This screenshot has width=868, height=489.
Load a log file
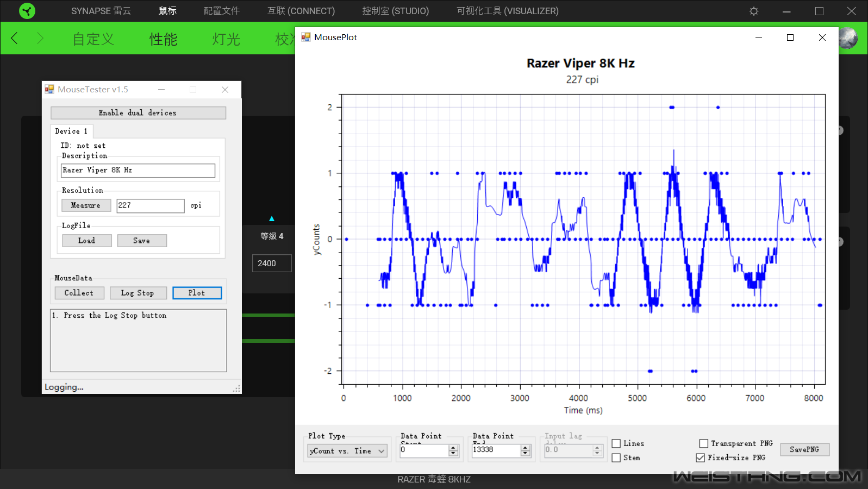click(x=87, y=241)
